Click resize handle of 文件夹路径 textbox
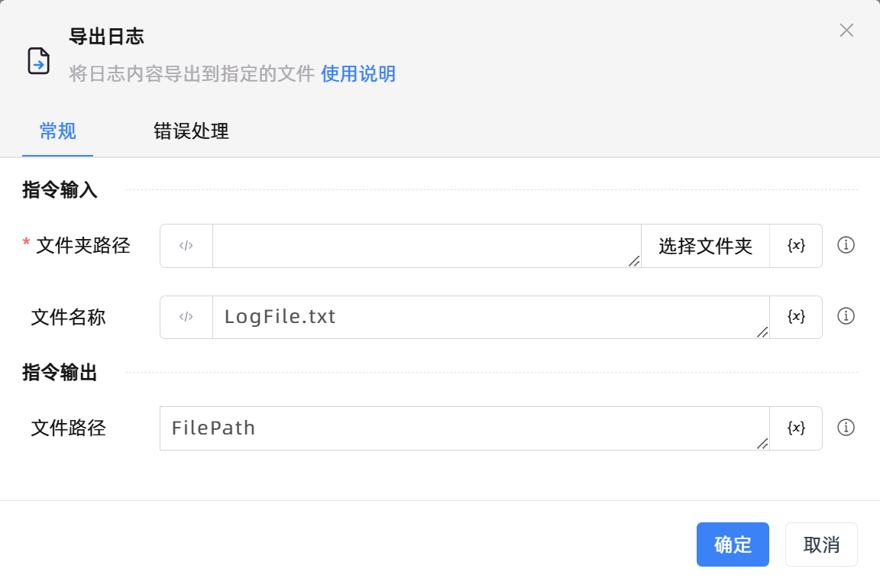 (634, 261)
